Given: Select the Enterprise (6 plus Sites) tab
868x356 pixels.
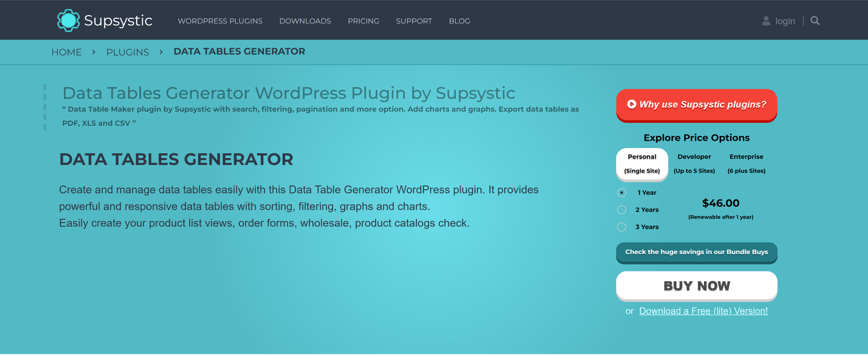Looking at the screenshot, I should pyautogui.click(x=746, y=164).
